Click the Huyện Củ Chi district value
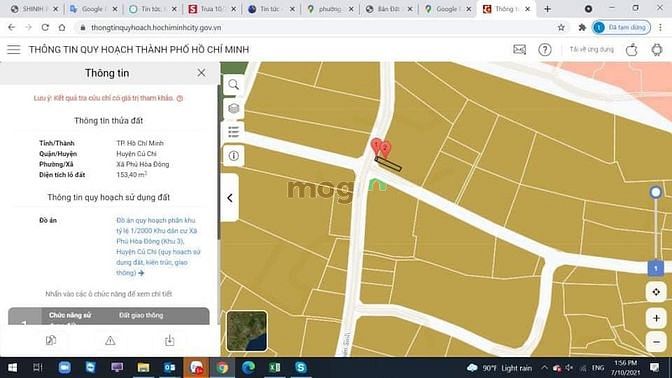The width and height of the screenshot is (672, 378). coord(136,154)
